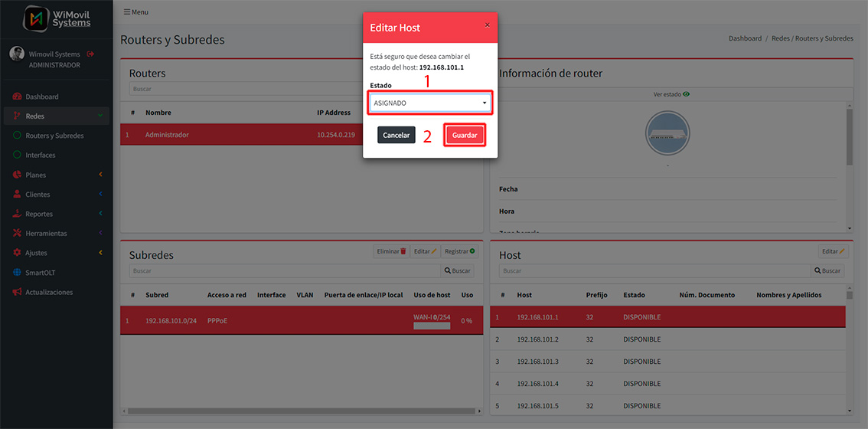This screenshot has width=868, height=429.
Task: Expand the Clientes menu chevron
Action: pyautogui.click(x=100, y=195)
